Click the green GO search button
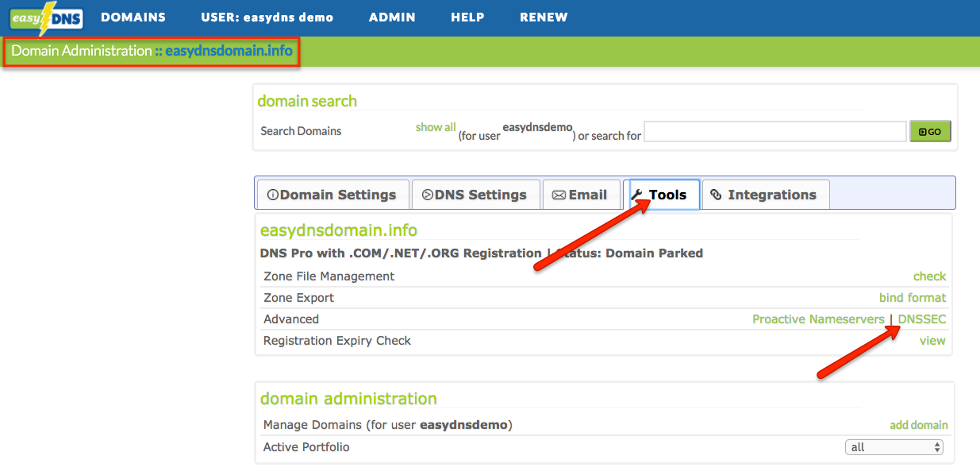 pos(930,132)
